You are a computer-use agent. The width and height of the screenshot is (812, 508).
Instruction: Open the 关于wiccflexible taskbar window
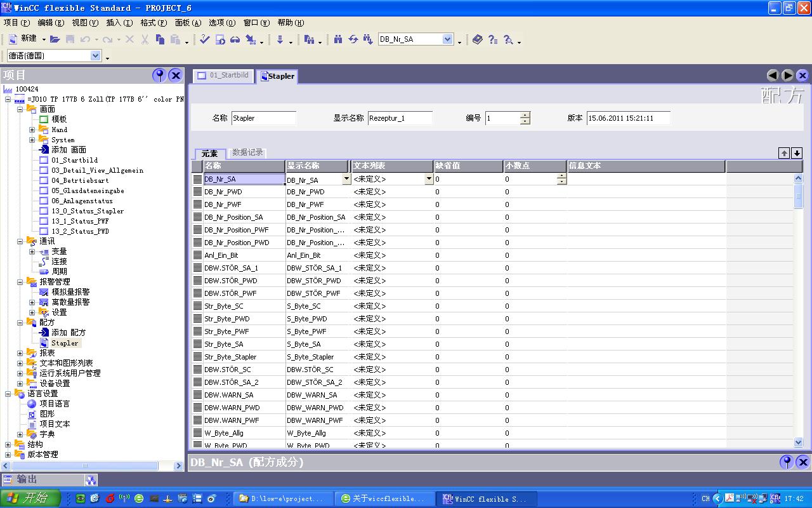point(384,499)
